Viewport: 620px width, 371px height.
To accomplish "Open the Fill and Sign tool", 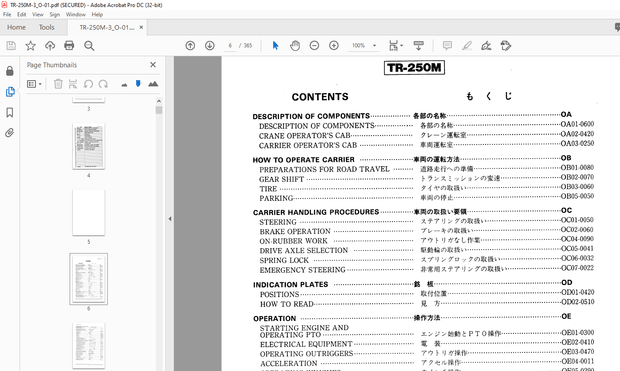I will point(486,45).
